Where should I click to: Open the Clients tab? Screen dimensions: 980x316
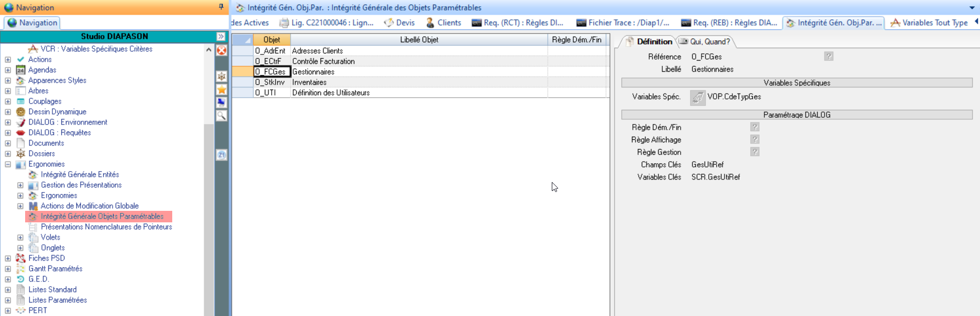443,23
